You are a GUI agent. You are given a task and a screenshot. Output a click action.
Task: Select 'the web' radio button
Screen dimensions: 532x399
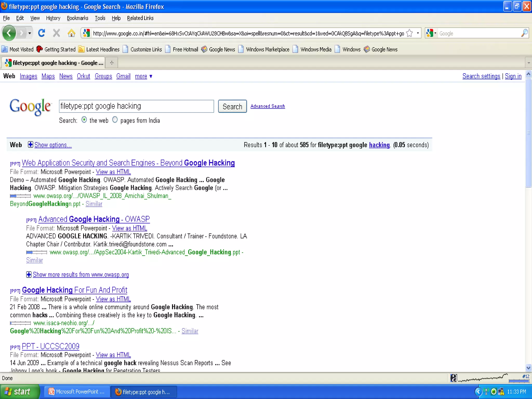pyautogui.click(x=84, y=120)
